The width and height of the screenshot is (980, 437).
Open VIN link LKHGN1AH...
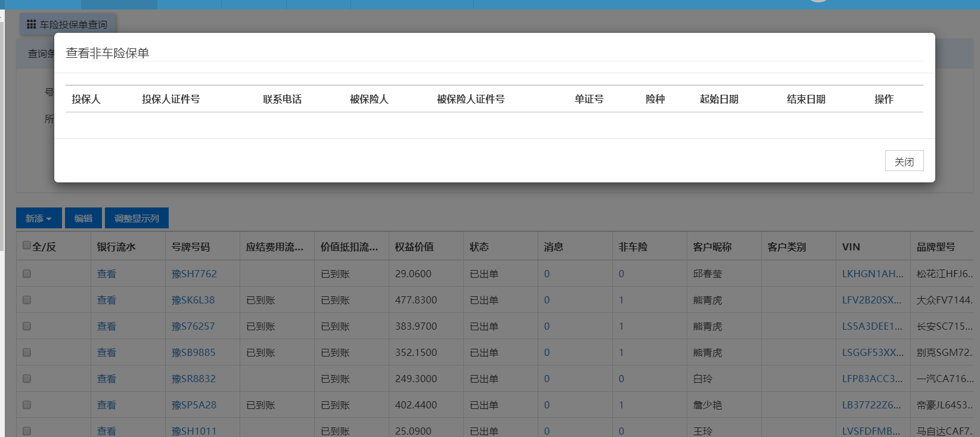tap(872, 274)
